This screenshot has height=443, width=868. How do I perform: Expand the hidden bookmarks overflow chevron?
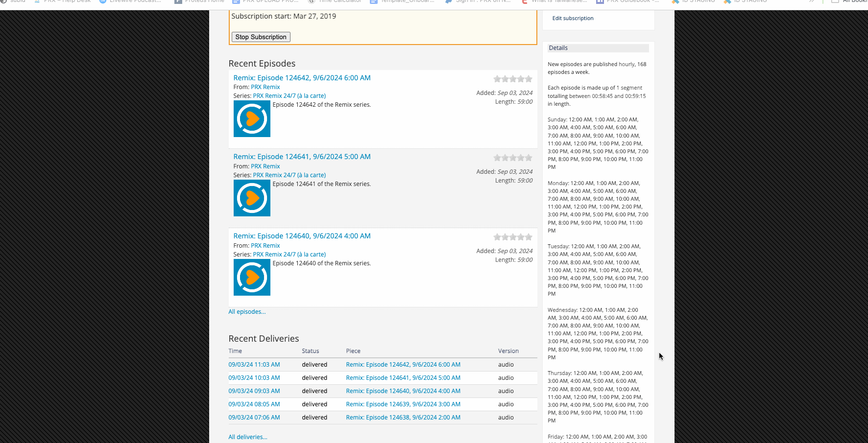[x=812, y=1]
